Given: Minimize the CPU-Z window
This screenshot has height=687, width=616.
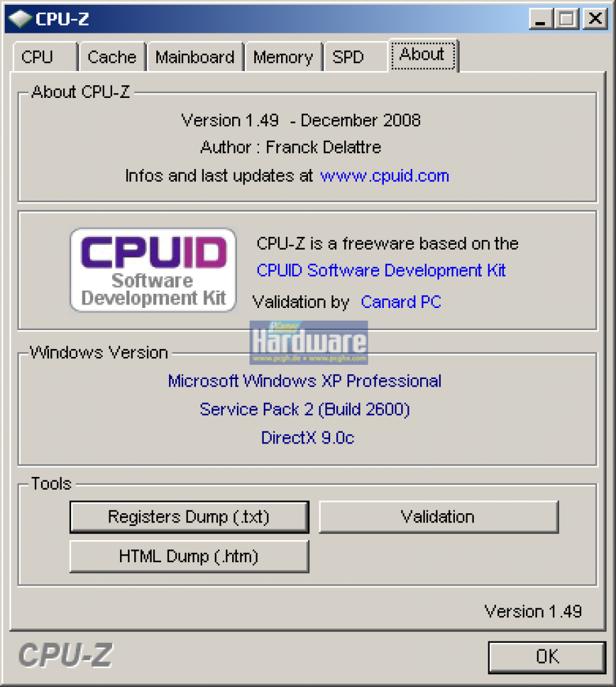Looking at the screenshot, I should (x=541, y=19).
